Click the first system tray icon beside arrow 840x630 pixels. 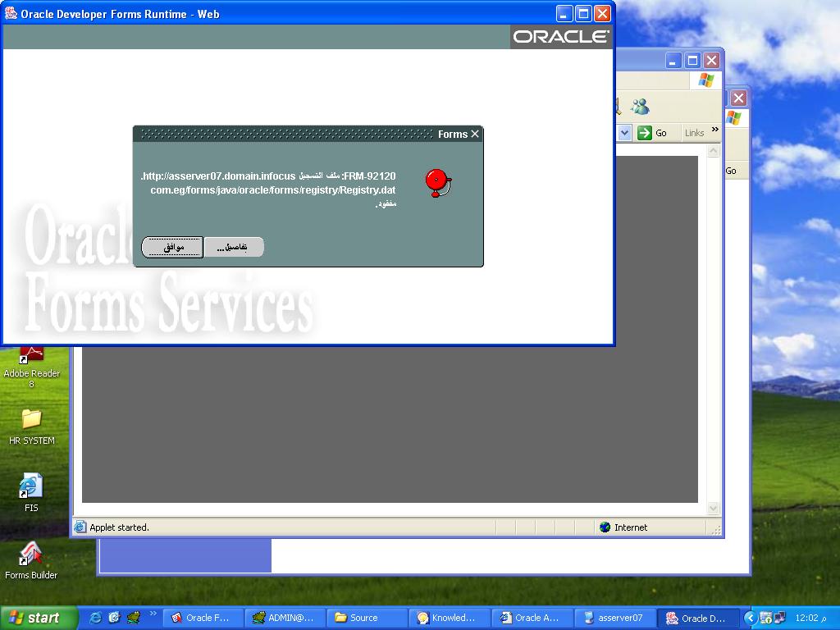pos(766,619)
